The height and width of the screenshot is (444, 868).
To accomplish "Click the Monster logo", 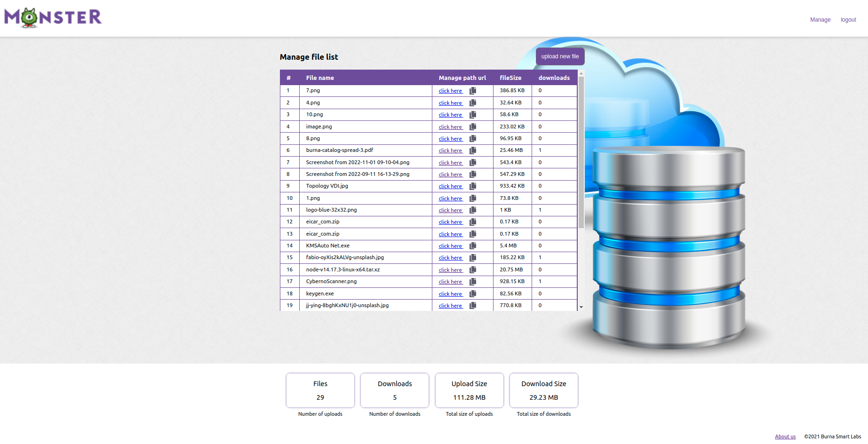I will 53,18.
